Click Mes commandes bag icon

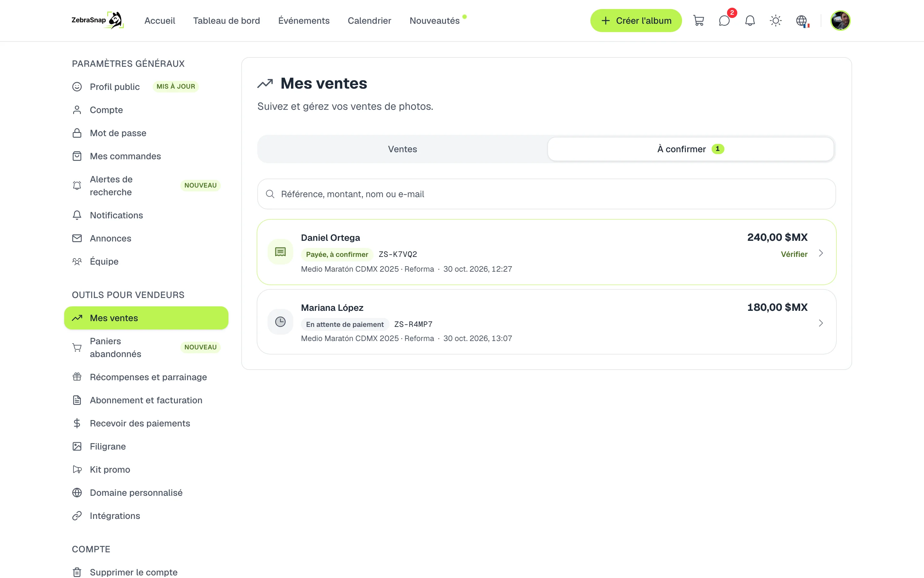(x=77, y=156)
